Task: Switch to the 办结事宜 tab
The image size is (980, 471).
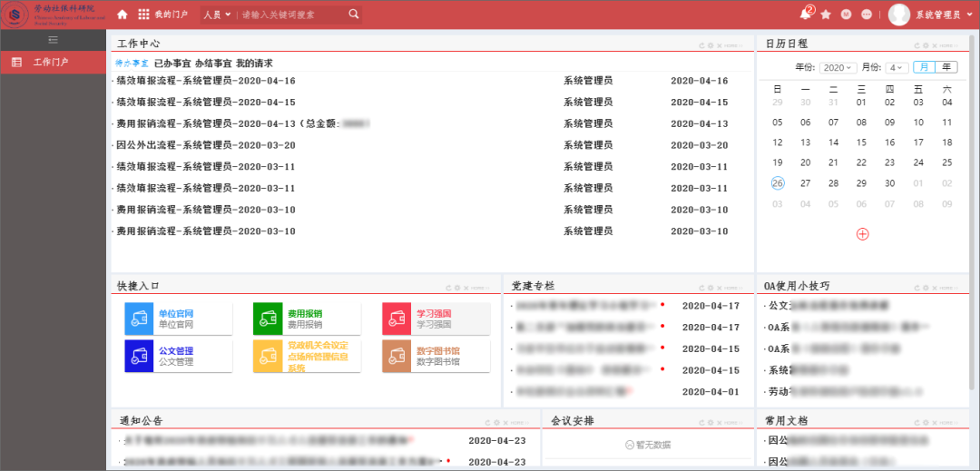Action: pos(213,64)
